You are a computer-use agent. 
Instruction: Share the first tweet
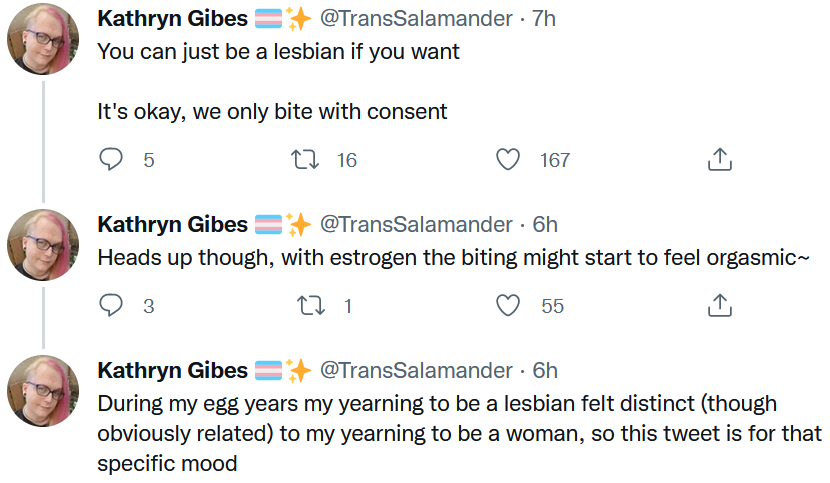coord(719,159)
